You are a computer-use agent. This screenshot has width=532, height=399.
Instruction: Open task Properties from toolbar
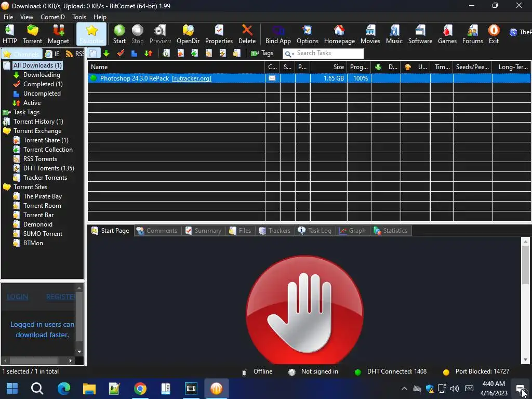(x=219, y=34)
